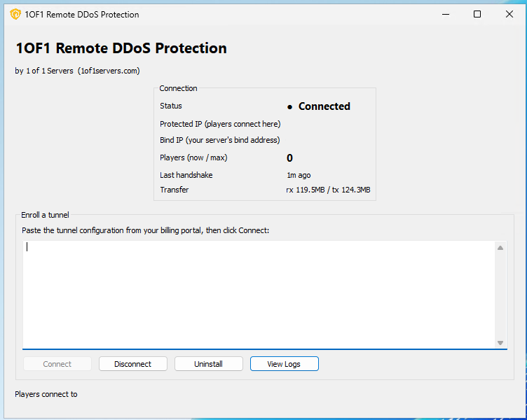Click the "Status" label
The width and height of the screenshot is (527, 420).
[x=171, y=106]
